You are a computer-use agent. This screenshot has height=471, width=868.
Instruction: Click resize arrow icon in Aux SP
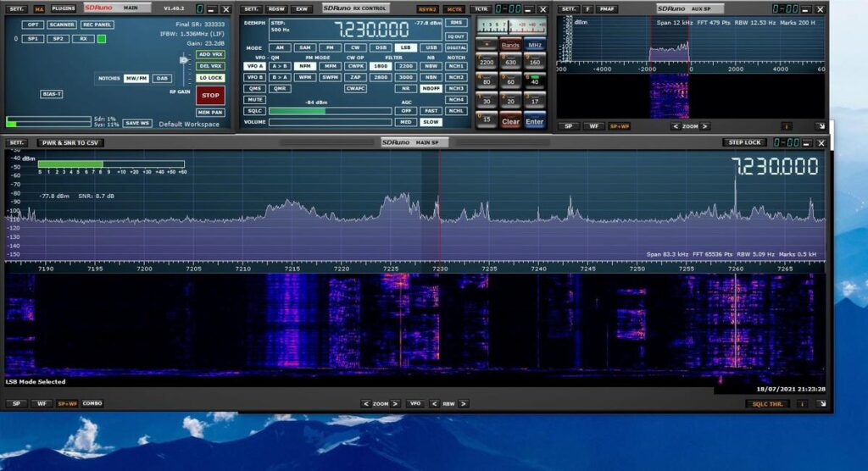[821, 126]
